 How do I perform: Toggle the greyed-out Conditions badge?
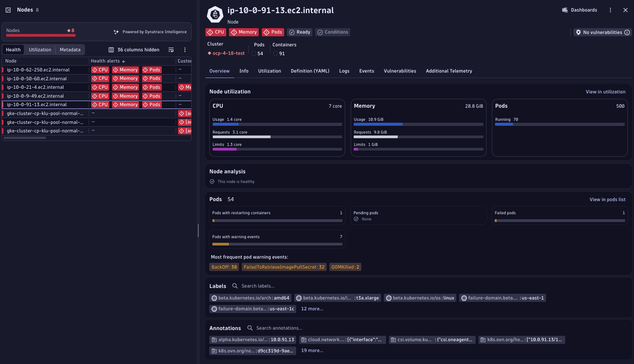click(332, 32)
